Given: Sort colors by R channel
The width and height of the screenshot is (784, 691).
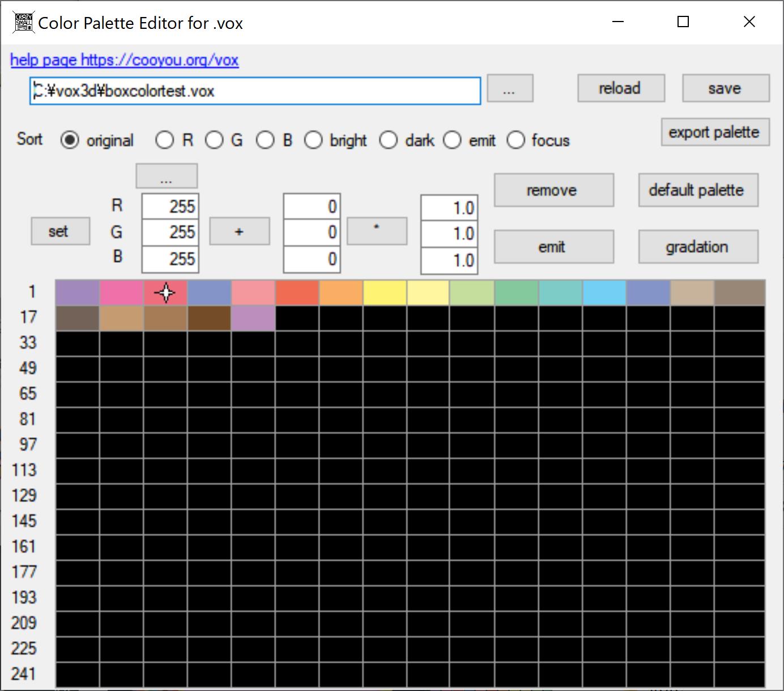Looking at the screenshot, I should 164,140.
